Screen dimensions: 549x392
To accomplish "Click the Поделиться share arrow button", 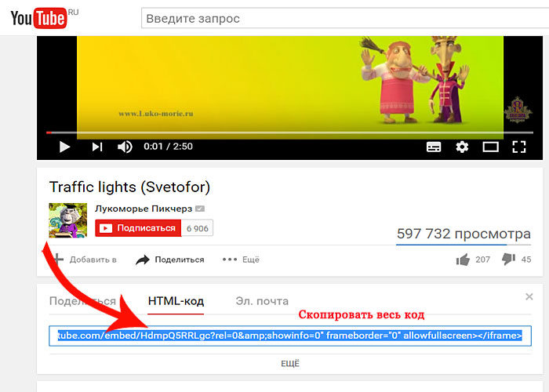I will [x=170, y=260].
